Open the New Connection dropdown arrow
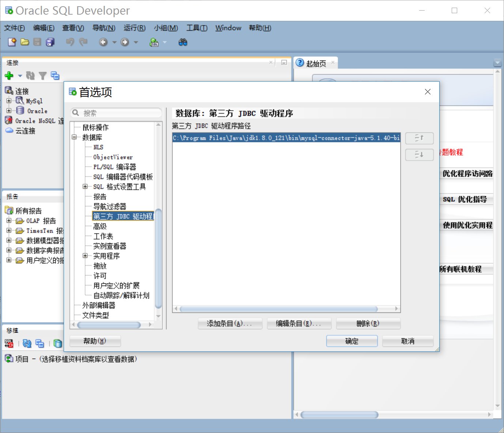504x433 pixels. coord(20,76)
